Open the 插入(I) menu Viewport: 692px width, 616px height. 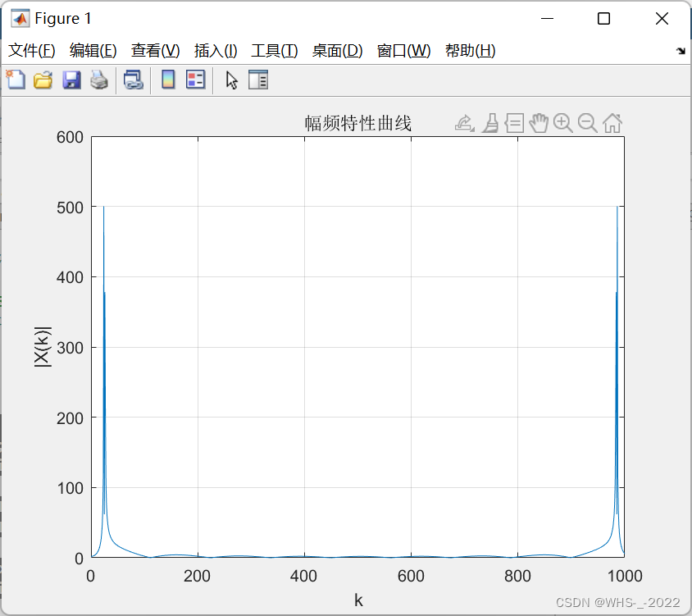(216, 51)
